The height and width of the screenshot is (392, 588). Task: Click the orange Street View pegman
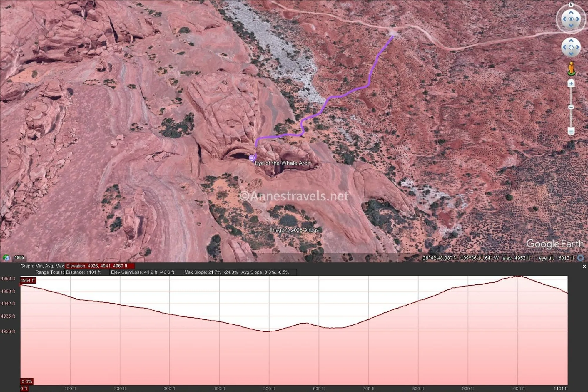[x=571, y=69]
